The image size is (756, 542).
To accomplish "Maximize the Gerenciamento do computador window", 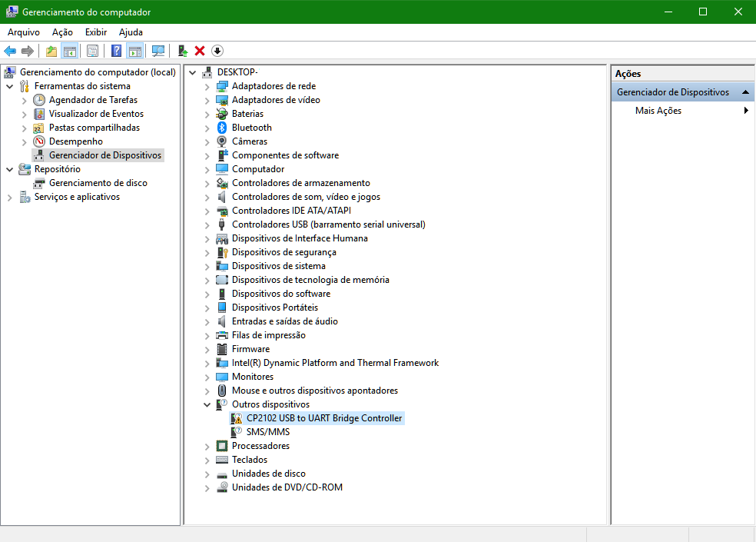I will click(x=703, y=12).
